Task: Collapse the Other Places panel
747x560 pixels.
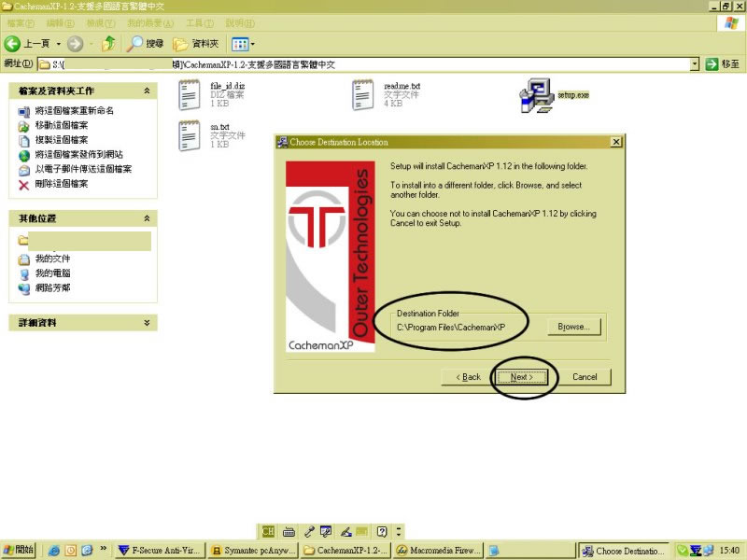Action: pos(147,217)
